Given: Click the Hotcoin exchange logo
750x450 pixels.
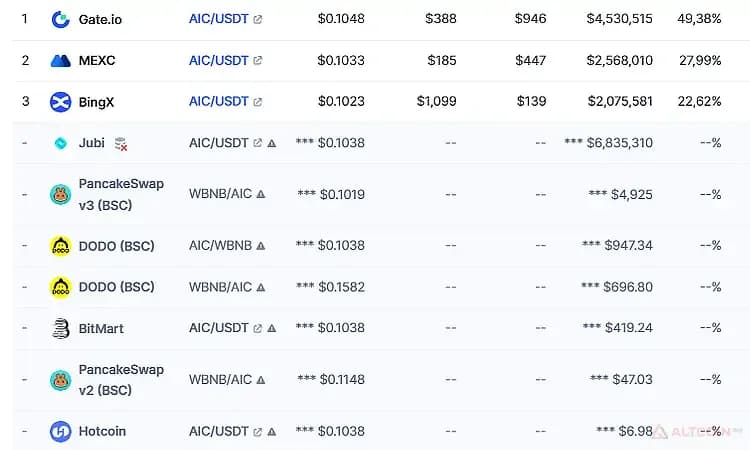Looking at the screenshot, I should [60, 431].
